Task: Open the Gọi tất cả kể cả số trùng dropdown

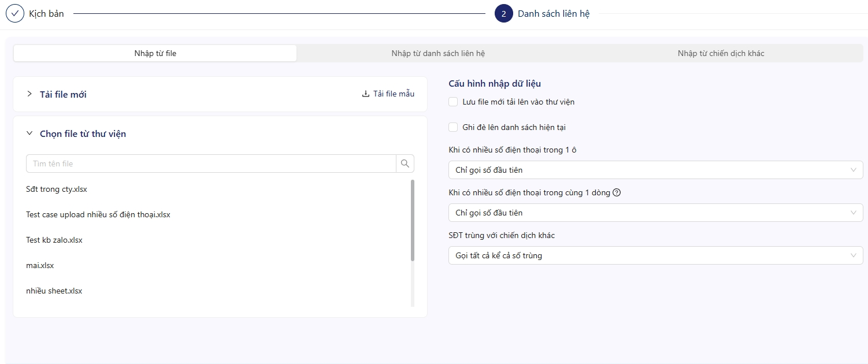Action: (x=656, y=255)
